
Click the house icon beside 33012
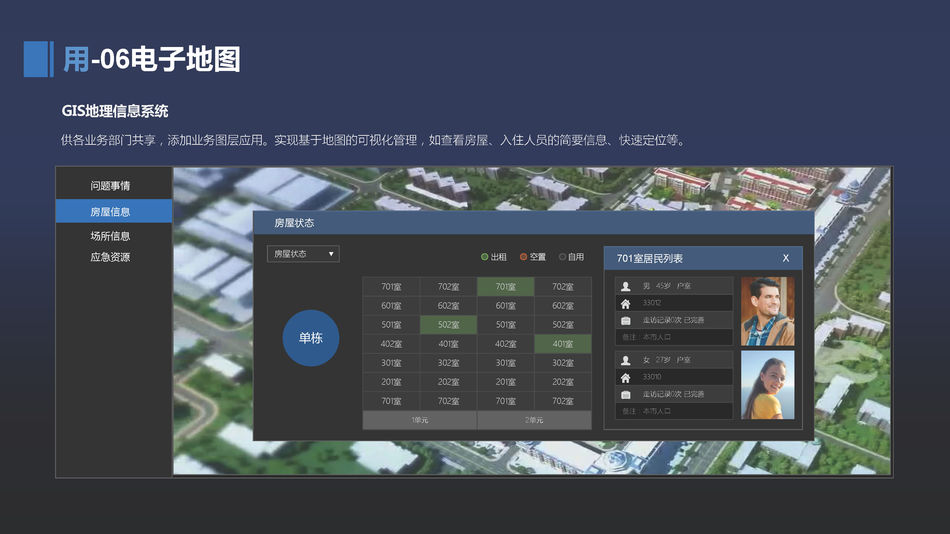(626, 303)
